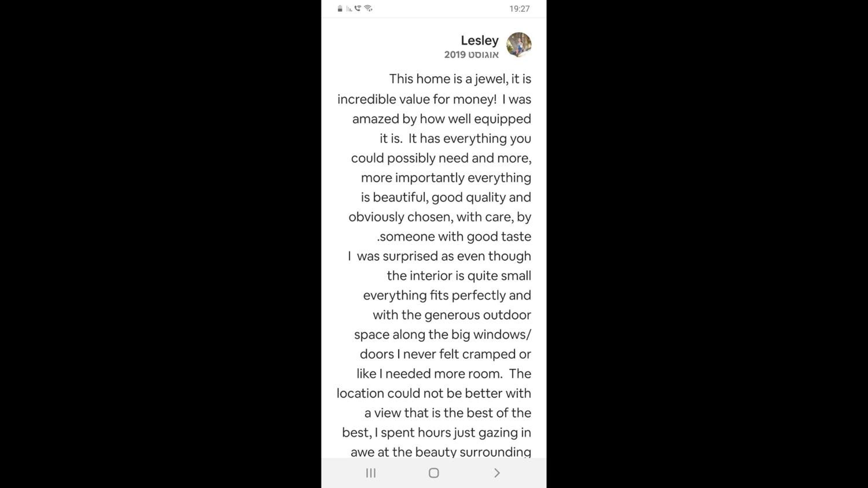Tap "I was surprised as even though" line
868x488 pixels.
click(x=439, y=256)
